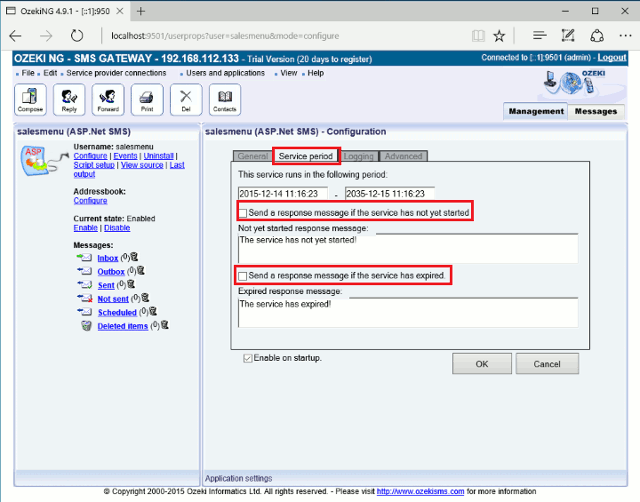Click the Compose toolbar icon
This screenshot has width=640, height=502.
tap(30, 100)
